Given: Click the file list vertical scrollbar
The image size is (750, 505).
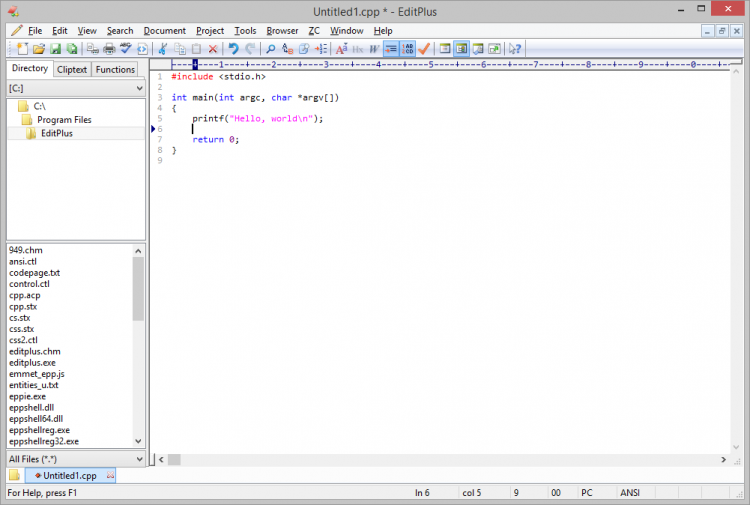Looking at the screenshot, I should [x=139, y=290].
